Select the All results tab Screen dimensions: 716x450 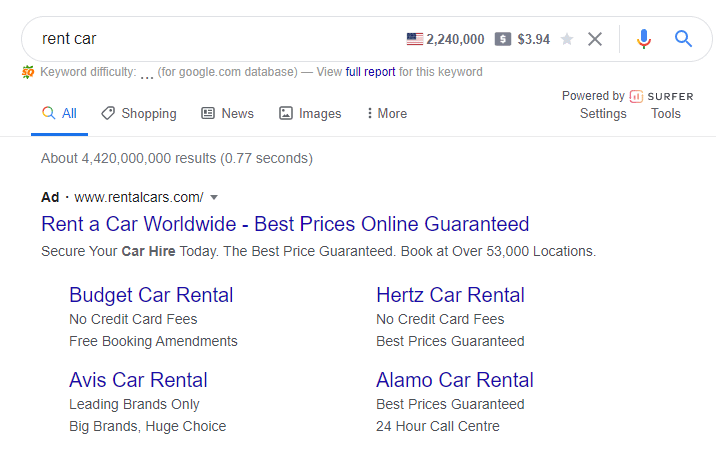click(59, 113)
